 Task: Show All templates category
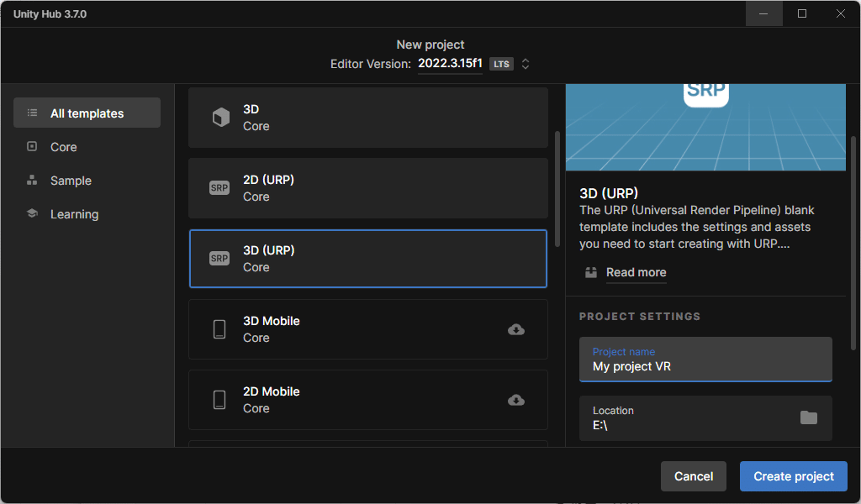(87, 113)
